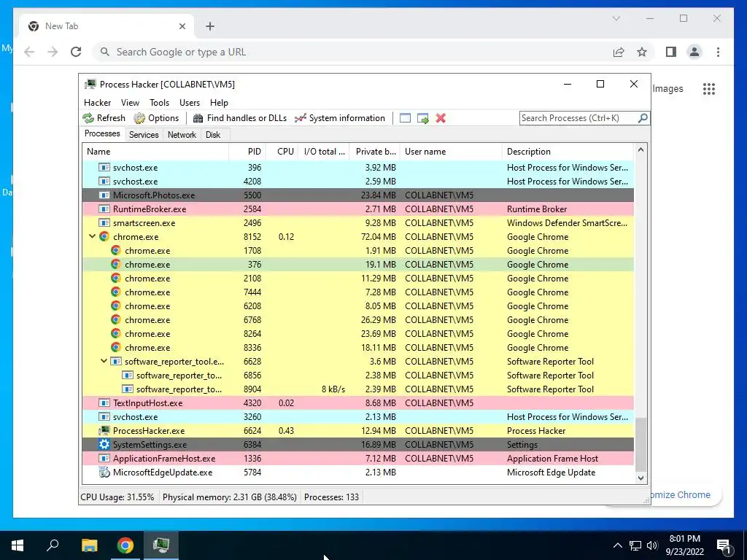Sort by the Name column header

click(155, 152)
